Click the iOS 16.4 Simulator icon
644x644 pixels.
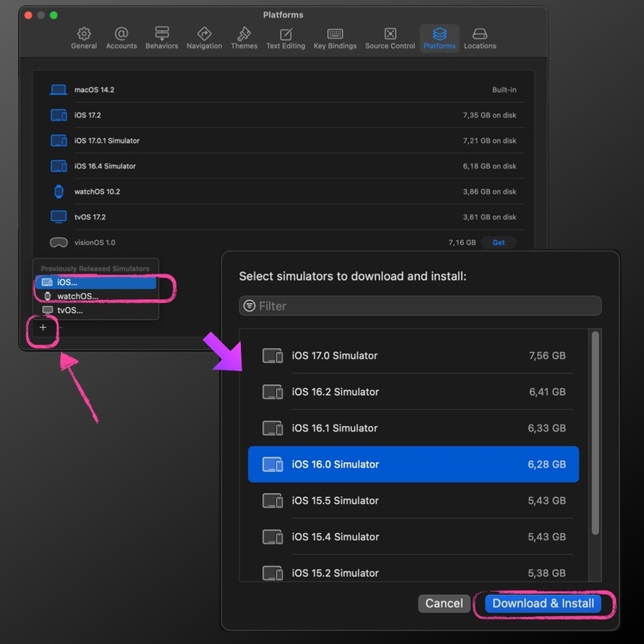tap(58, 166)
